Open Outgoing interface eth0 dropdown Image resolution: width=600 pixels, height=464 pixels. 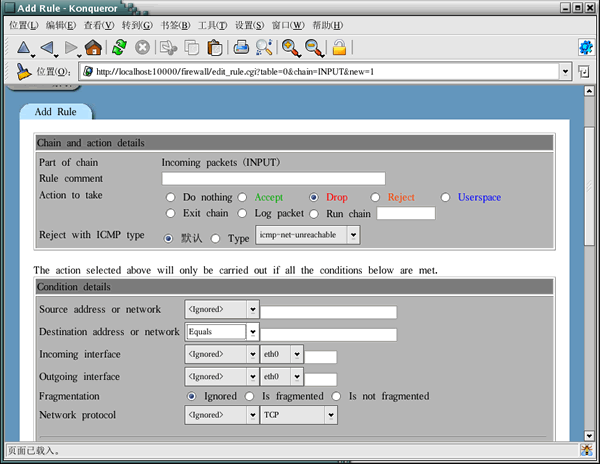coord(282,377)
